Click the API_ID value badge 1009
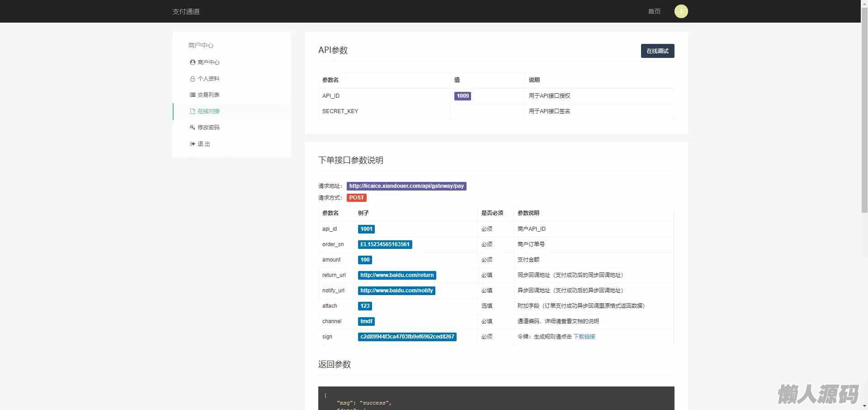The image size is (868, 410). coord(462,96)
